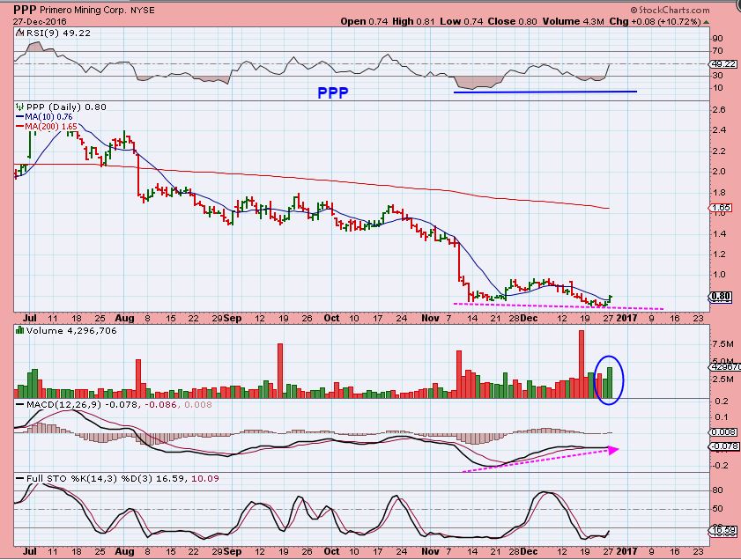Click the Chg +0.08 (+10.72%) value
The image size is (741, 560).
point(655,22)
